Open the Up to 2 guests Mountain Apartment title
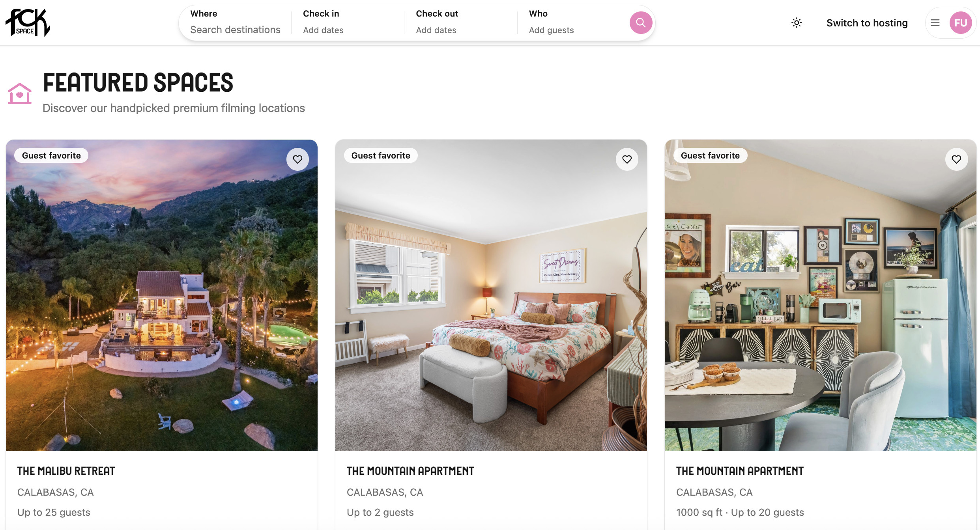Viewport: 980px width, 530px height. (x=410, y=471)
